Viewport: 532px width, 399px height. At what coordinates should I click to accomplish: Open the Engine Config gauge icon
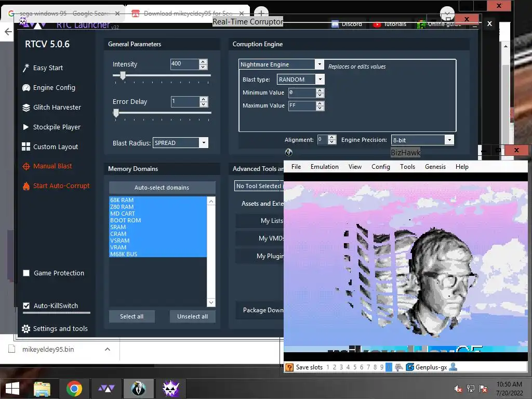tap(26, 88)
